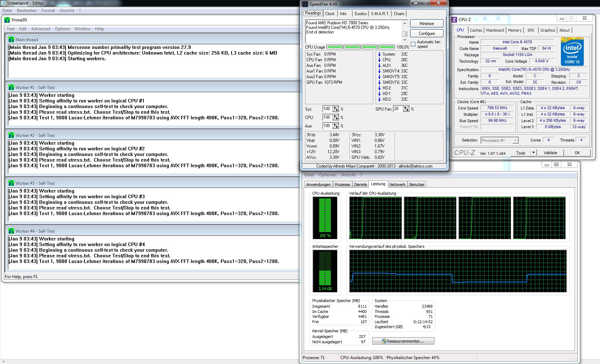600x364 pixels.
Task: Click the arrow icon beside SMIOVT4 temperature
Action: pos(379,71)
